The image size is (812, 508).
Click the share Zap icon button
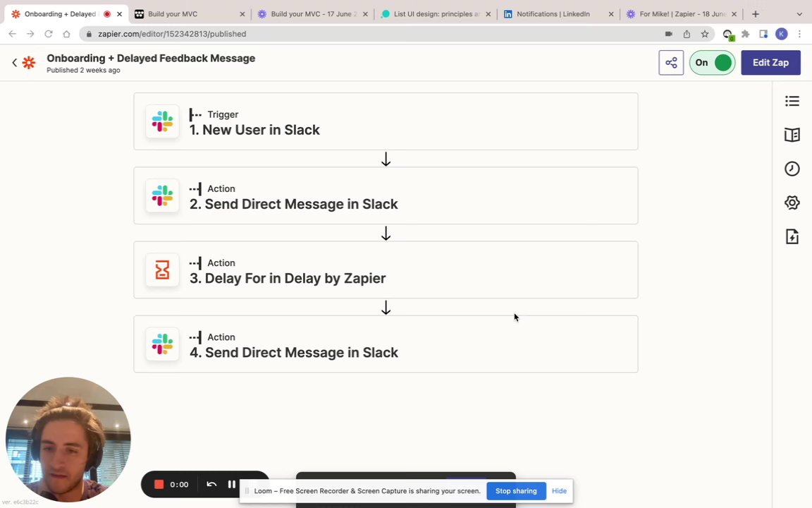[671, 63]
